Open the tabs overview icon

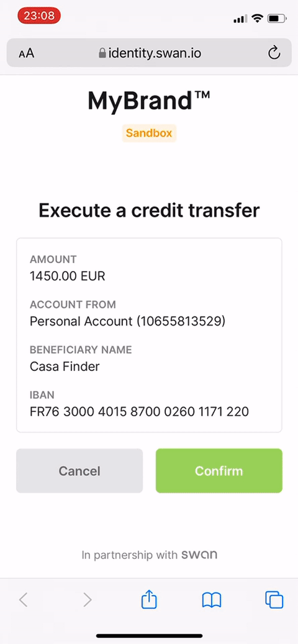[x=274, y=600]
